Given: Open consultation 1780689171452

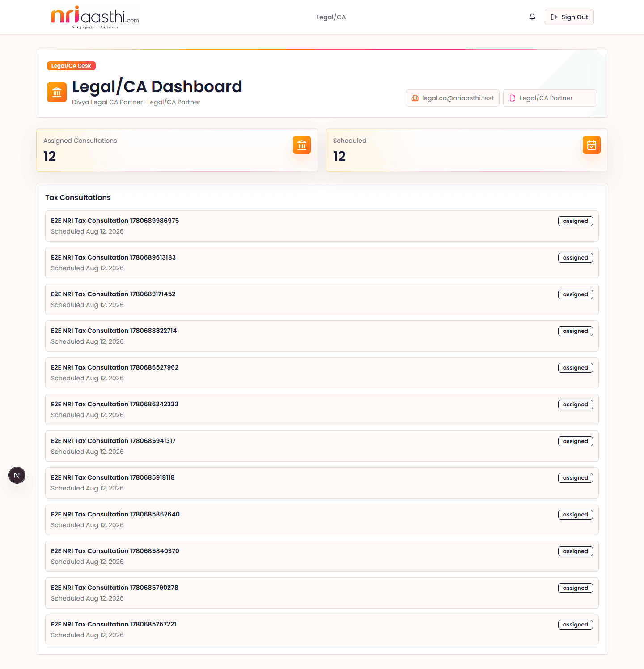Looking at the screenshot, I should coord(322,299).
